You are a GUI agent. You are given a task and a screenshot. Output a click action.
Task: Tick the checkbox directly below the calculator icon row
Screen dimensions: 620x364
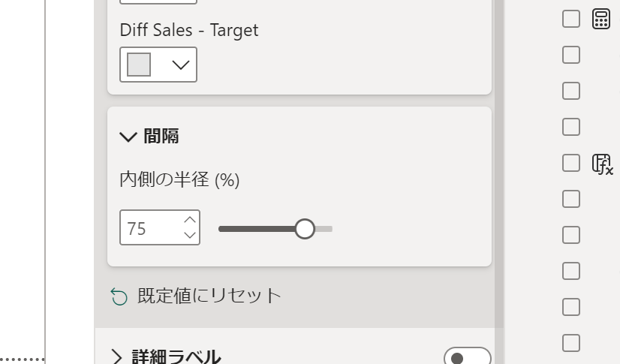571,55
